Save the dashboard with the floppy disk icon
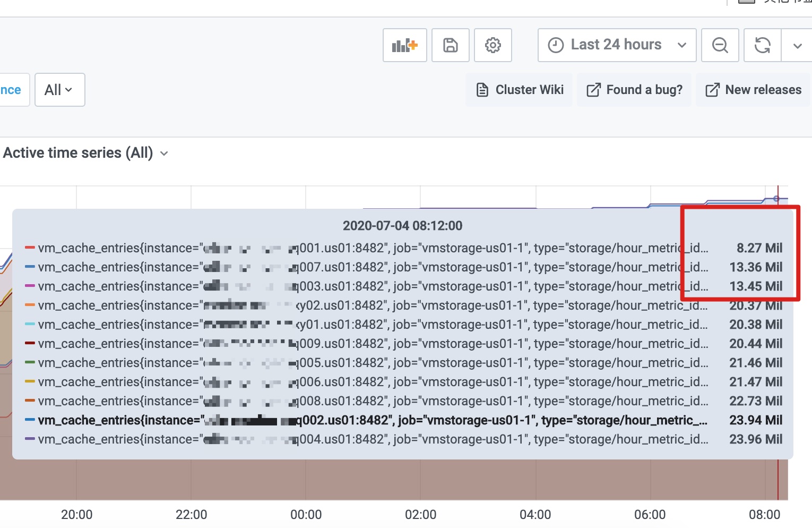The image size is (812, 528). click(451, 45)
